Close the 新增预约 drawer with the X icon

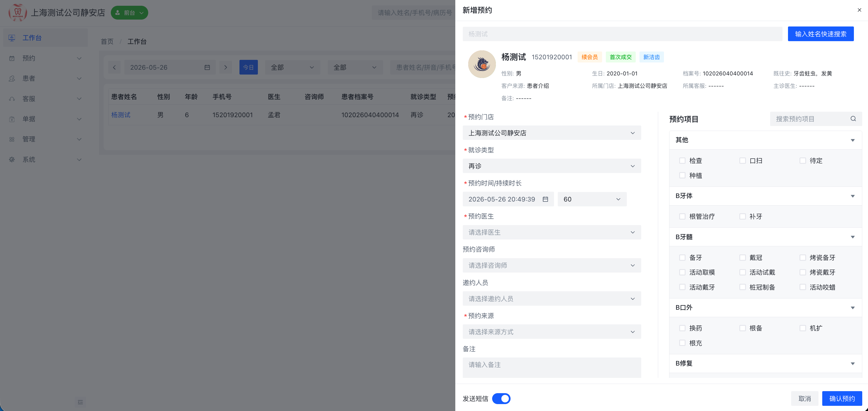pos(859,10)
